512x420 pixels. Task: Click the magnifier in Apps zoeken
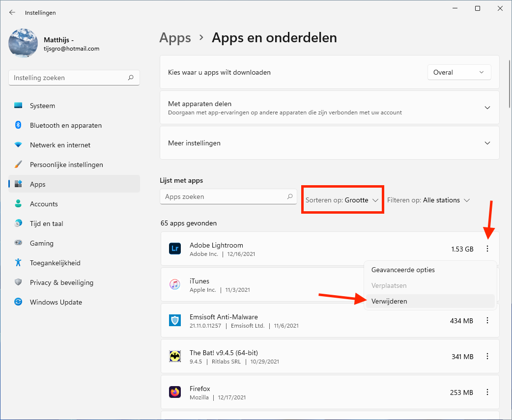click(x=289, y=196)
